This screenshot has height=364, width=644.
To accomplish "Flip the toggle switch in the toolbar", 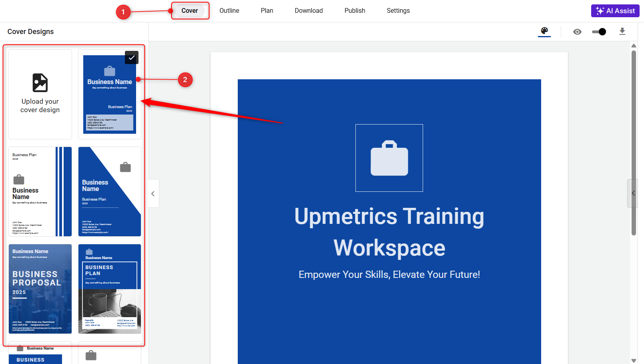I will (599, 32).
